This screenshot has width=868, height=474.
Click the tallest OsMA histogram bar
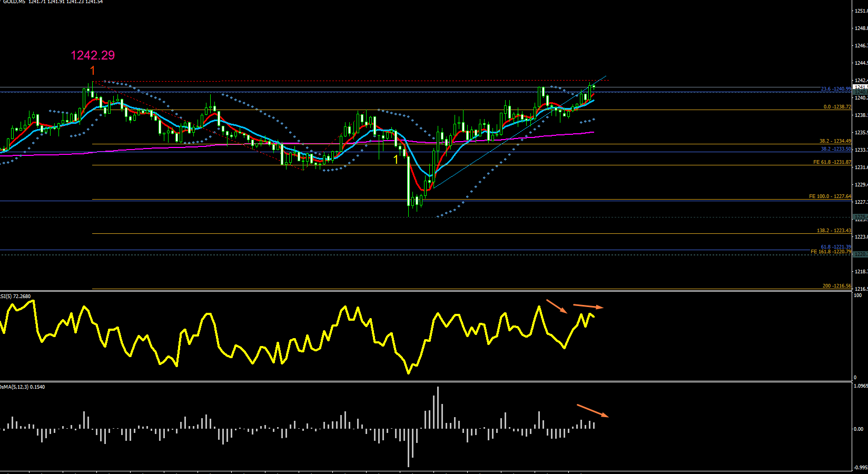438,407
